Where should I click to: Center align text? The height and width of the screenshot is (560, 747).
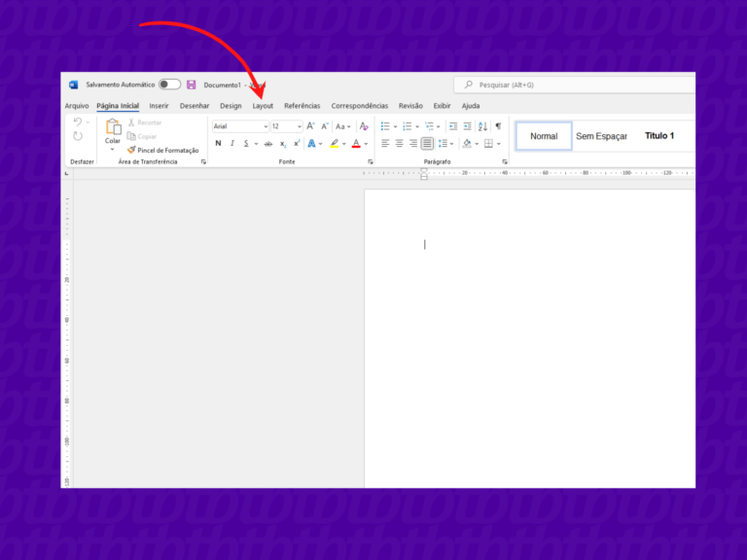pyautogui.click(x=399, y=143)
